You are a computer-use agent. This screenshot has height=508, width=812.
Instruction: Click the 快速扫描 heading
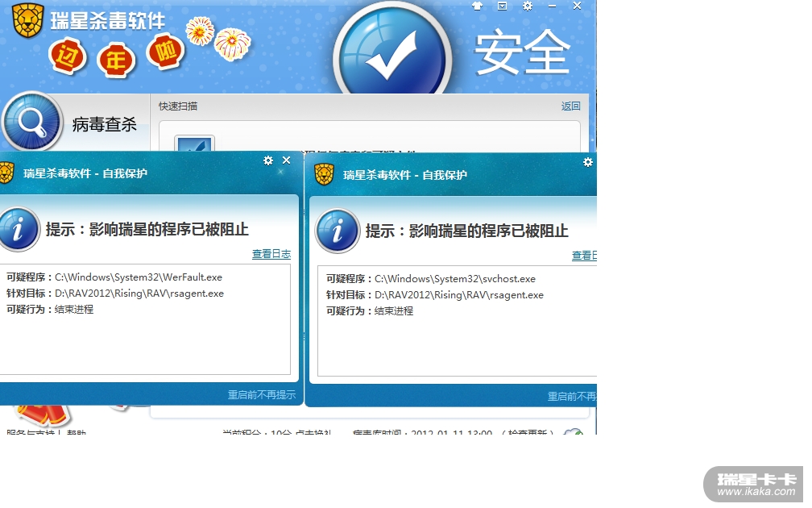pos(177,106)
